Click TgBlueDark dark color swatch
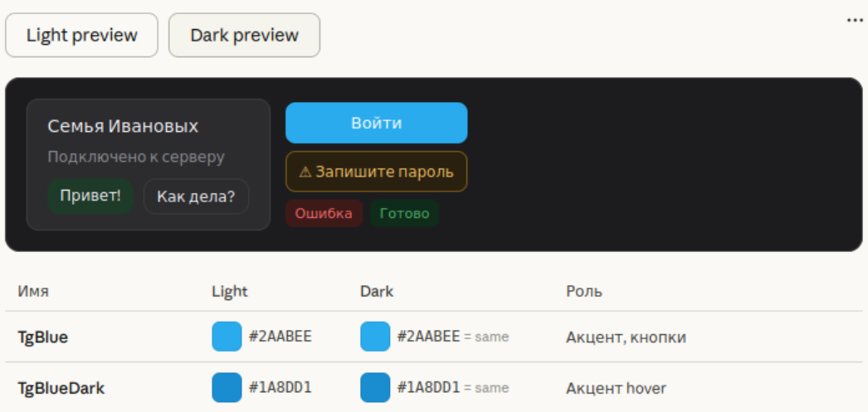This screenshot has height=412, width=868. (x=375, y=388)
